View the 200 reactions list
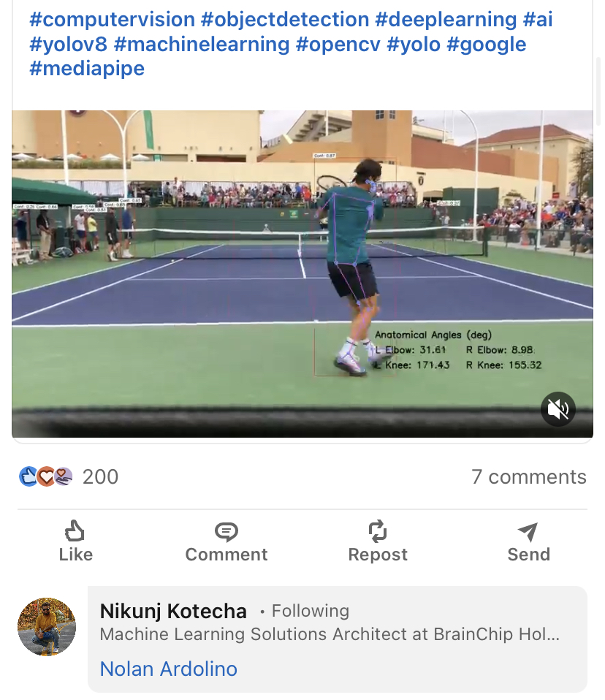Viewport: 605px width, 700px height. [100, 477]
